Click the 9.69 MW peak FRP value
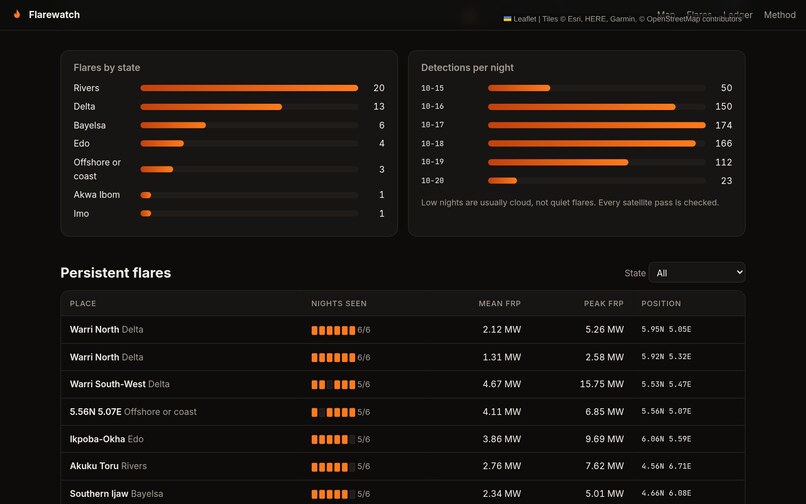 tap(604, 439)
